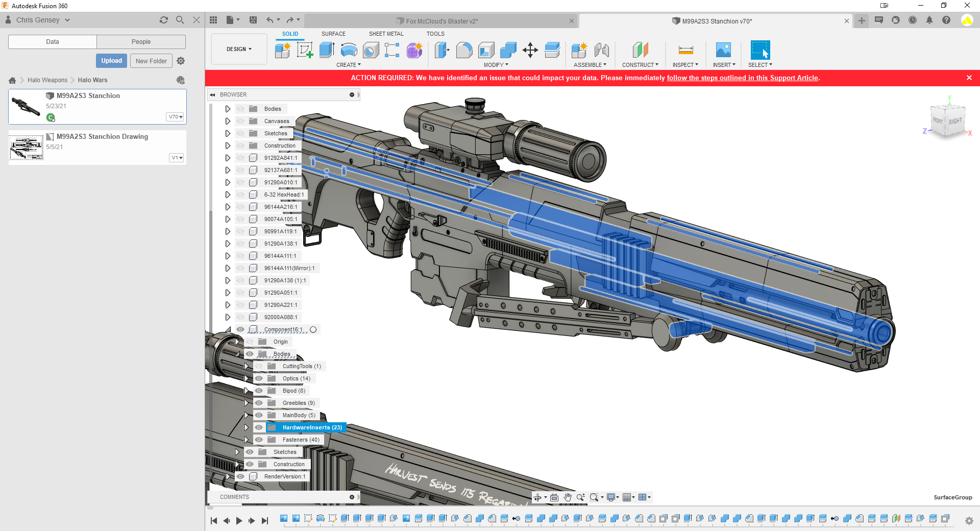980x531 pixels.
Task: Expand the Canvases folder
Action: (x=228, y=121)
